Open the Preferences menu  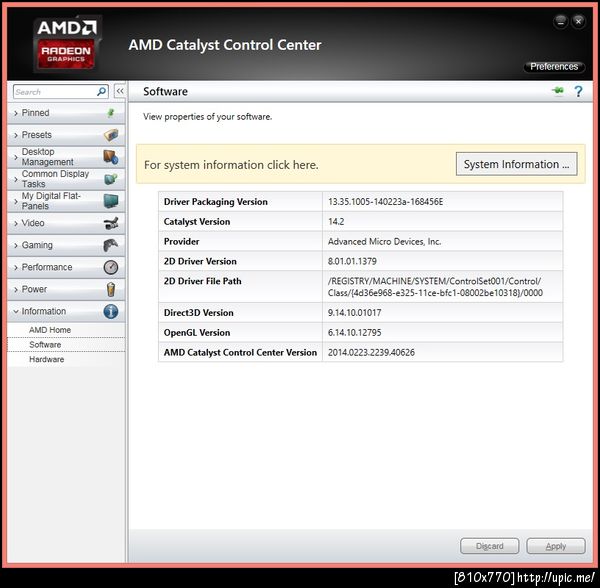point(554,67)
